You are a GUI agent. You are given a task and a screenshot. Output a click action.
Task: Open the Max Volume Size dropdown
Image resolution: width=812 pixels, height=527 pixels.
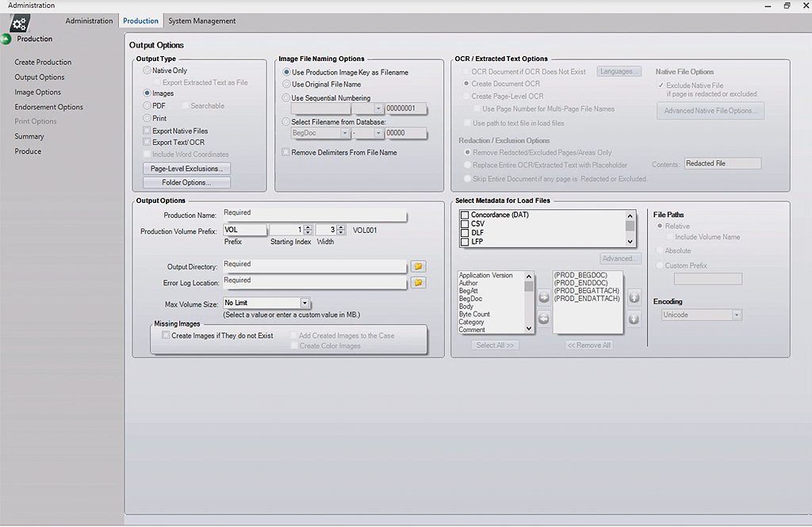pyautogui.click(x=304, y=303)
